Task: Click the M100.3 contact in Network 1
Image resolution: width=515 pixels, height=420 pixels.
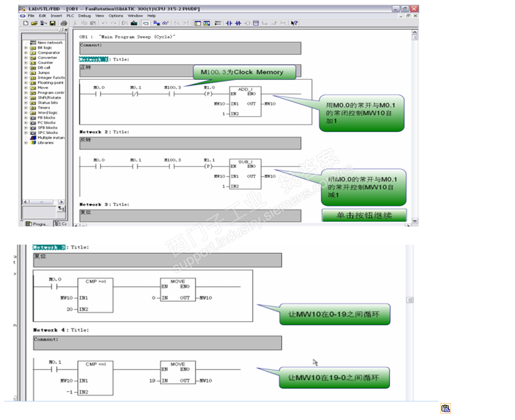Action: pos(172,94)
